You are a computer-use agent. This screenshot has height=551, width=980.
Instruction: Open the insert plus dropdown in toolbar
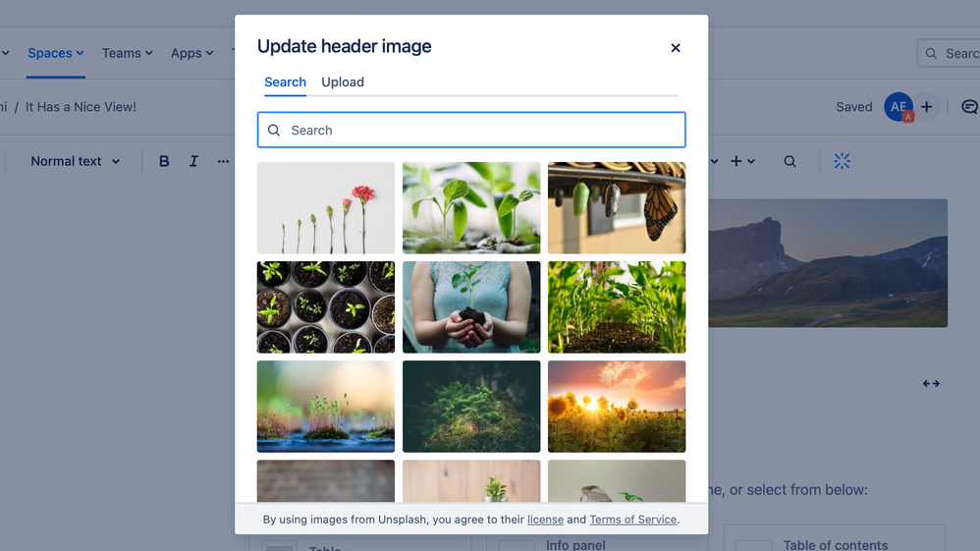pyautogui.click(x=742, y=161)
